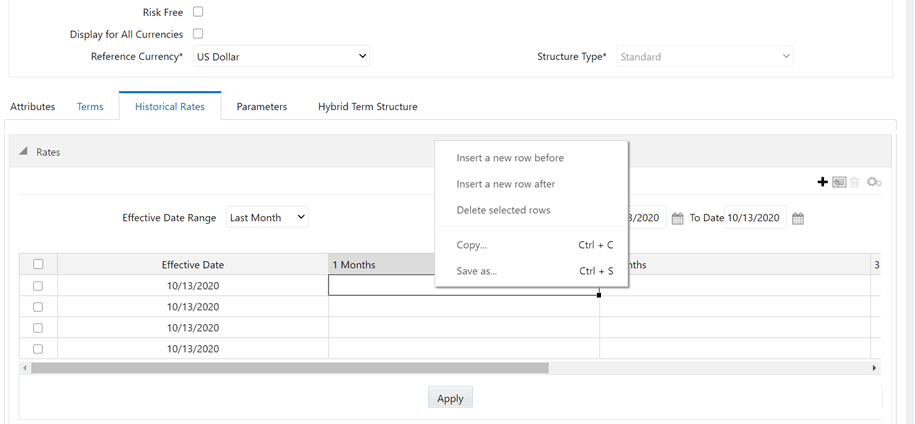
Task: Check the select-all checkbox in the grid header
Action: [x=38, y=264]
